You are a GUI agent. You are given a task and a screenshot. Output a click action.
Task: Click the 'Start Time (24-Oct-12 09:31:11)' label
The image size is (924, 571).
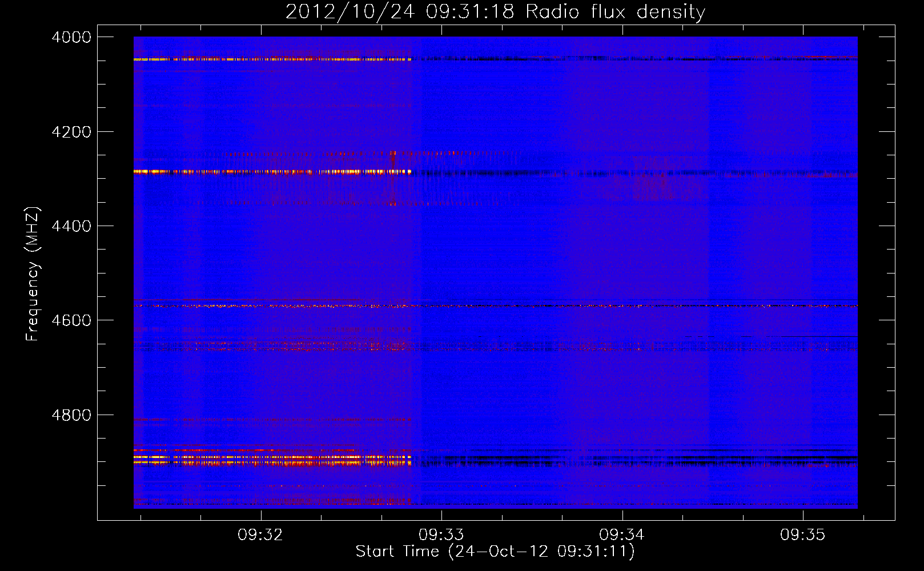tap(495, 552)
